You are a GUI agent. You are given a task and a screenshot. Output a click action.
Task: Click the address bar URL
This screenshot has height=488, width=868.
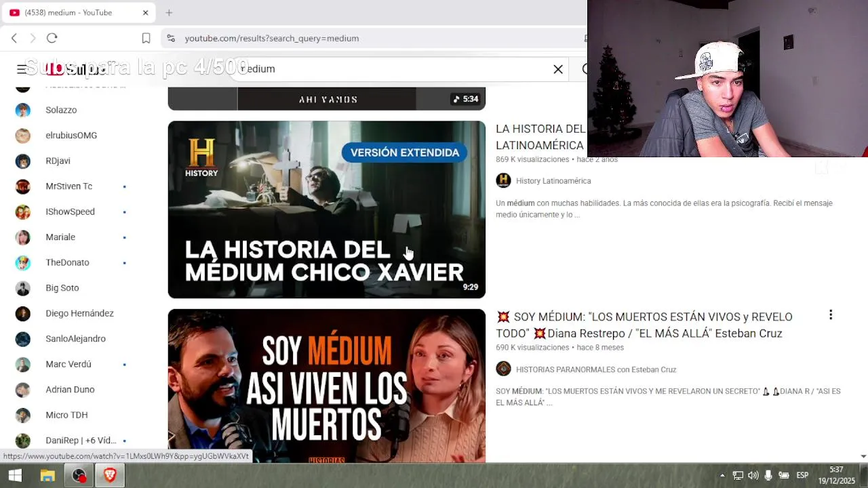(x=272, y=38)
